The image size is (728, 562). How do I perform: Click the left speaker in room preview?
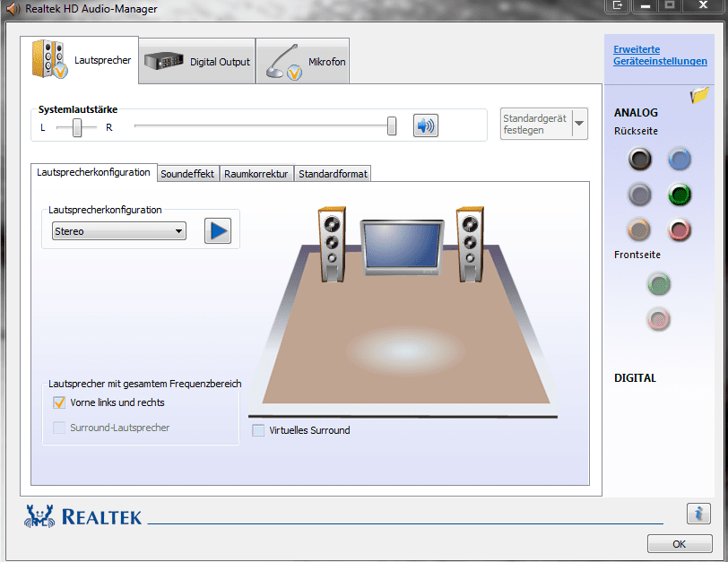(x=332, y=244)
